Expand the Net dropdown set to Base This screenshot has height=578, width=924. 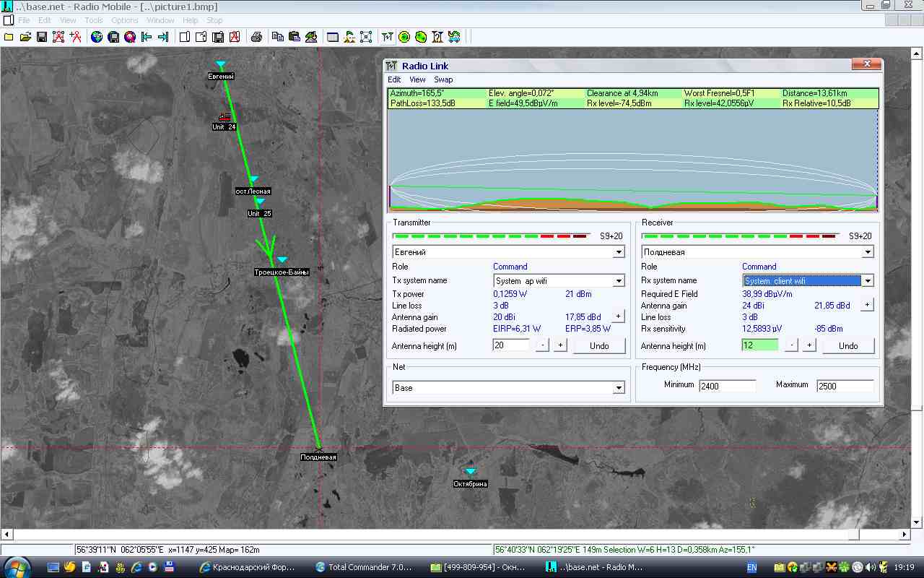click(x=619, y=388)
